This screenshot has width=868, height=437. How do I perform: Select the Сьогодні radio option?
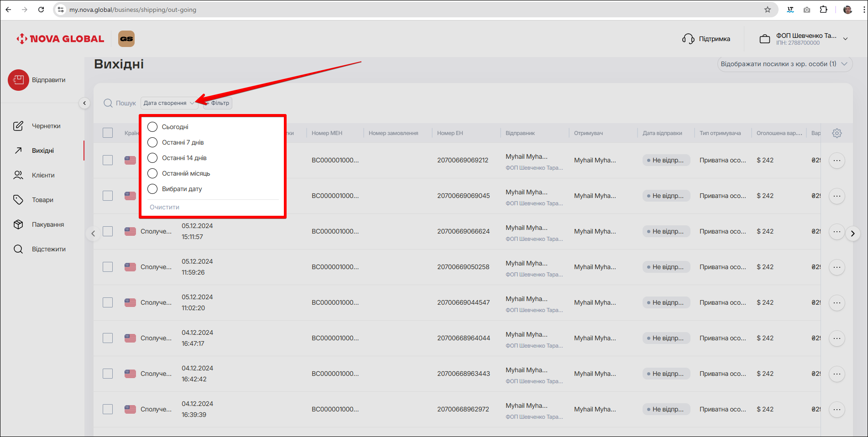pyautogui.click(x=152, y=127)
